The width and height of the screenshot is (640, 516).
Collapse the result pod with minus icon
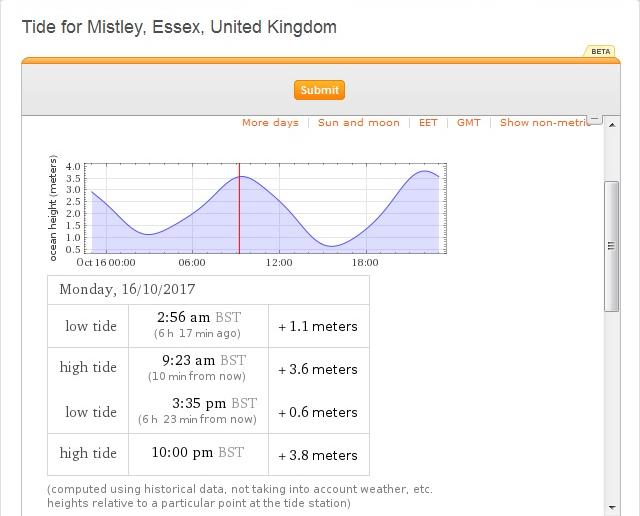coord(595,120)
